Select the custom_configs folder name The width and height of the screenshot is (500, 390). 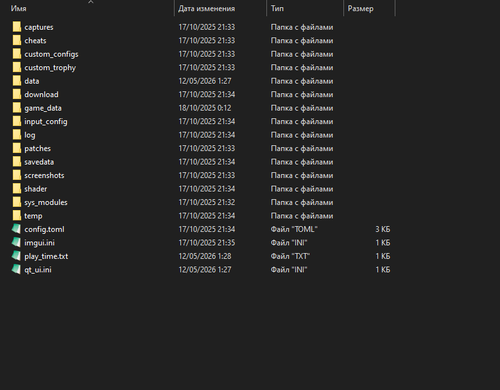click(x=51, y=54)
